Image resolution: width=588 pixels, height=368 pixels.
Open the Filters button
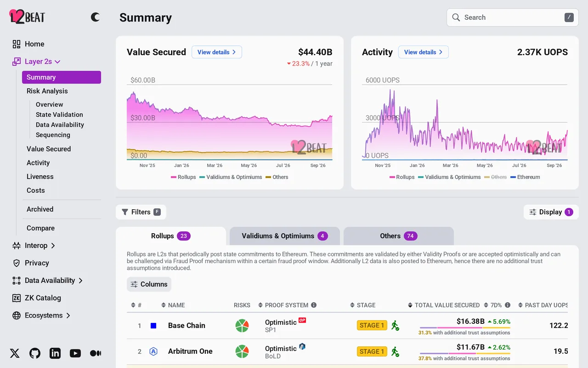tap(141, 212)
